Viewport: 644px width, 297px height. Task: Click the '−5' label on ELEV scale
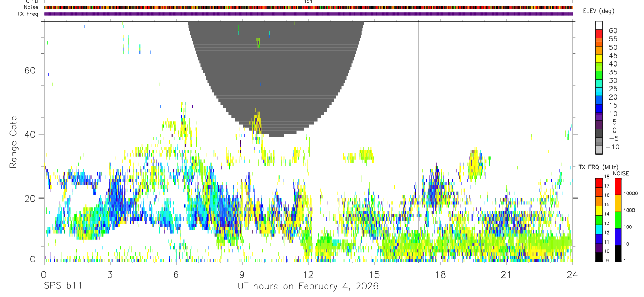click(x=613, y=138)
